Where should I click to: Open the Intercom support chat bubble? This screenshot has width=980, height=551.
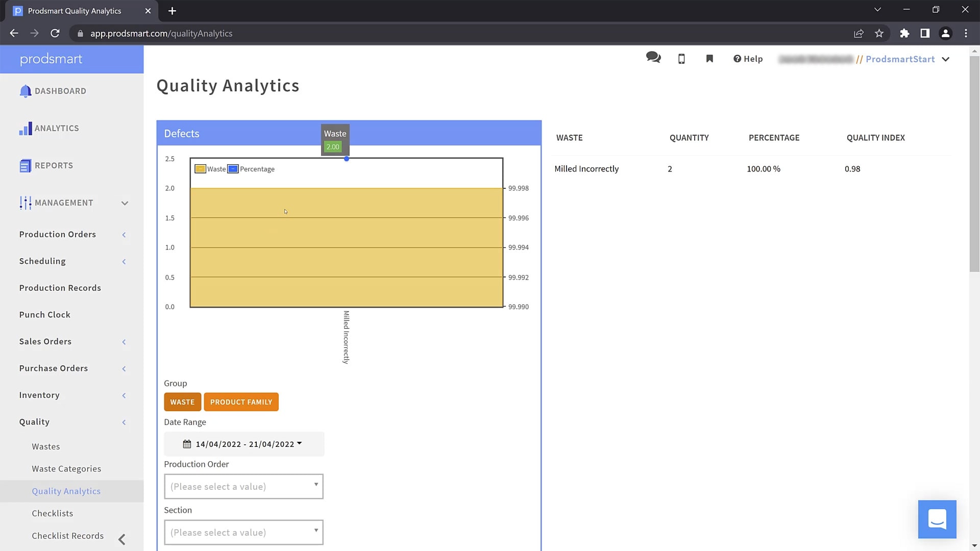coord(937,519)
